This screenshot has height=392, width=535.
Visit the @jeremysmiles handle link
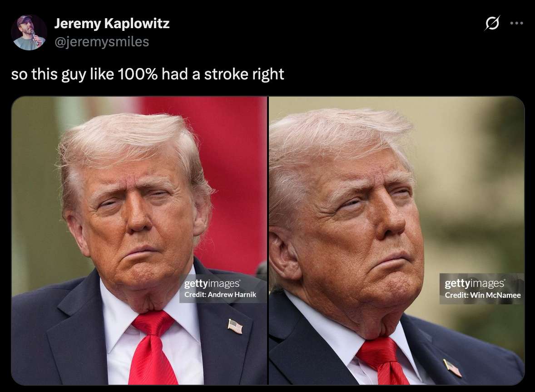point(102,42)
